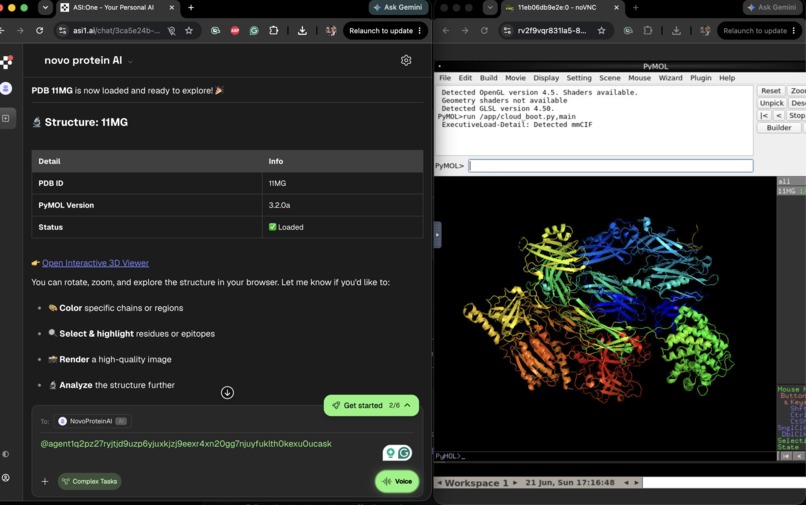The width and height of the screenshot is (806, 505).
Task: Open the PyMOL Wizard menu
Action: pos(670,78)
